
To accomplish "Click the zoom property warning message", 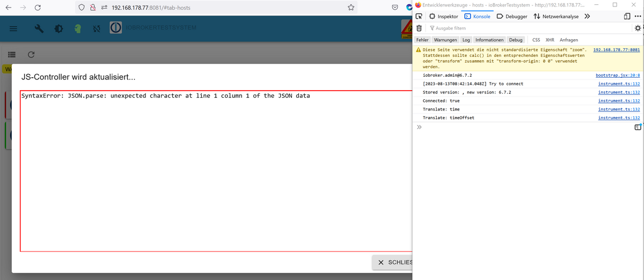I will tap(504, 58).
